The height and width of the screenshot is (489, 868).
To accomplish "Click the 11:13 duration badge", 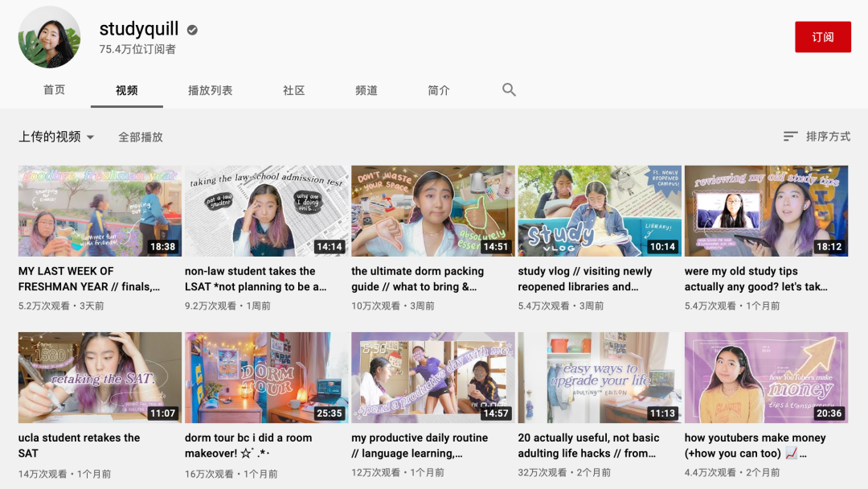I will coord(662,413).
